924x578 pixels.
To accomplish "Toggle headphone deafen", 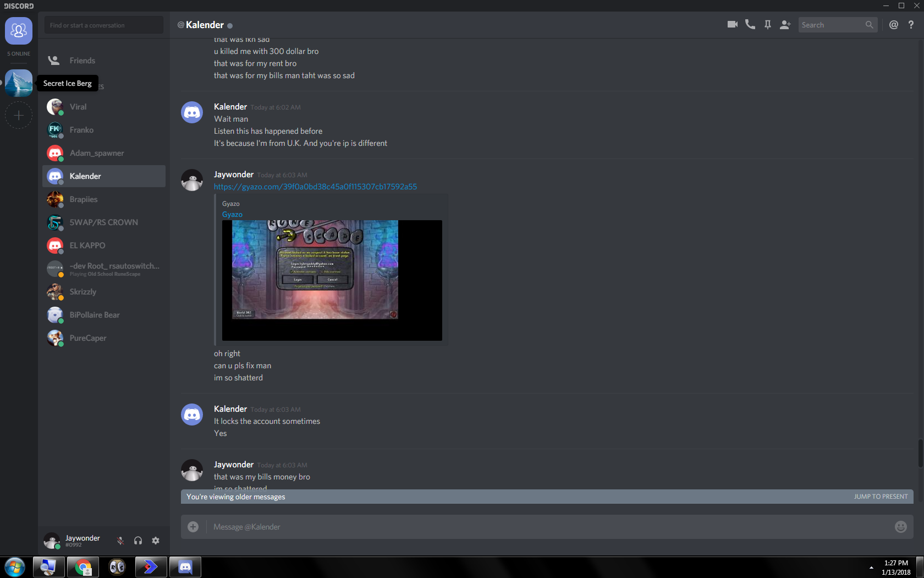I will 138,541.
